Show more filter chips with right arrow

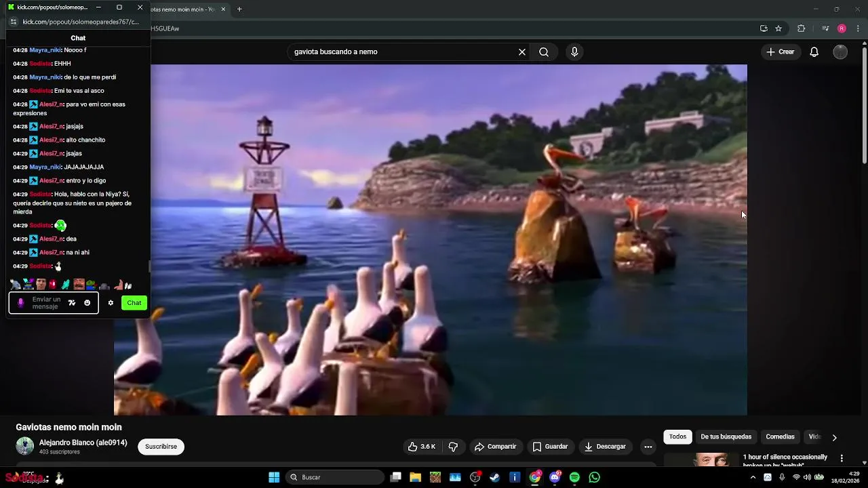[x=834, y=438]
